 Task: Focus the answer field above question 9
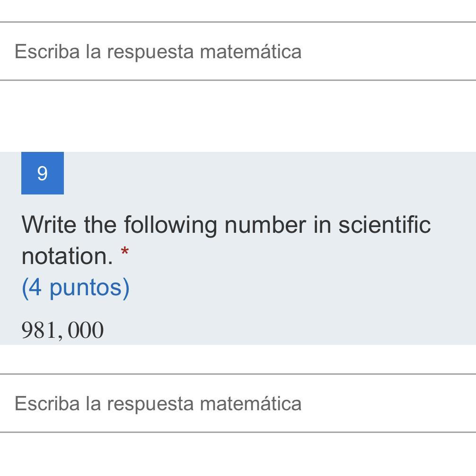237,51
